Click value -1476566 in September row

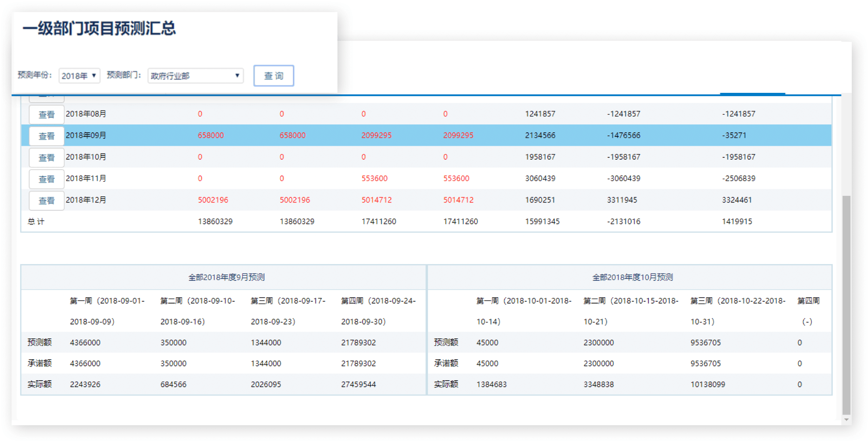pyautogui.click(x=623, y=135)
